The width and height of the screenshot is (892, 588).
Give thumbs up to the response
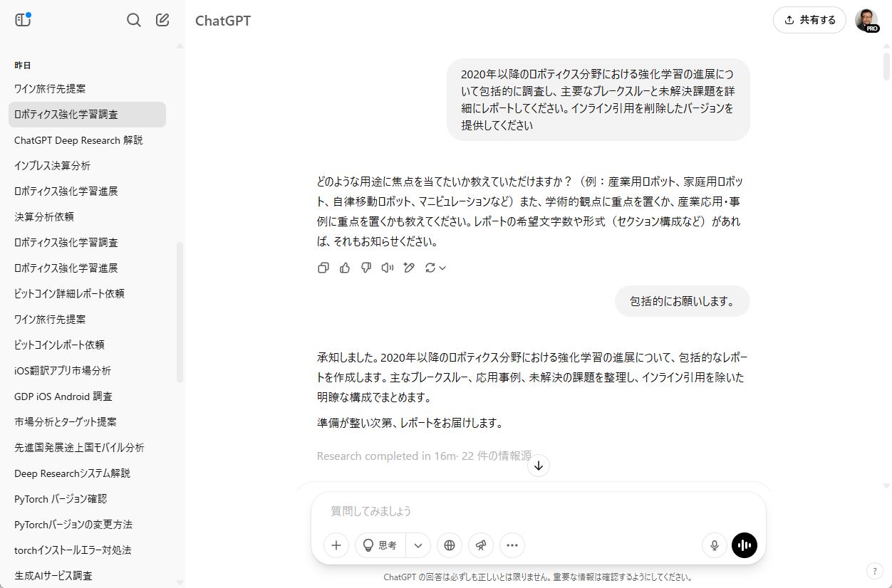pyautogui.click(x=345, y=268)
